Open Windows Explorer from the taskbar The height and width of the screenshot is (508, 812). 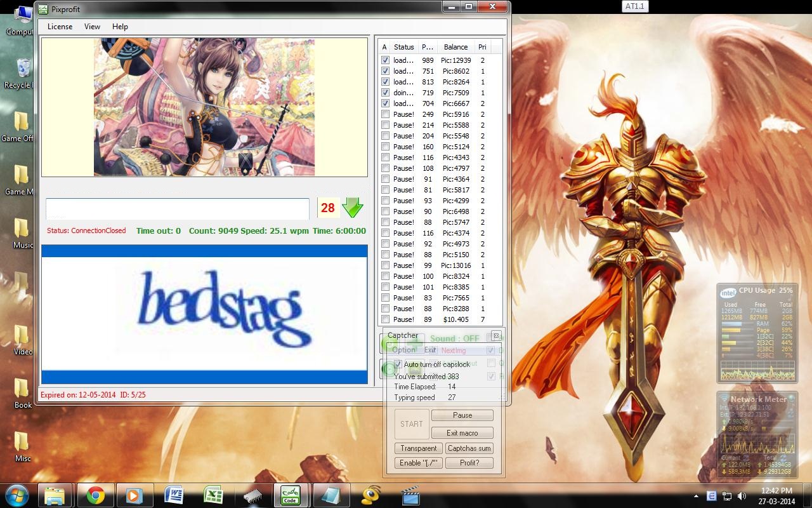(x=55, y=495)
